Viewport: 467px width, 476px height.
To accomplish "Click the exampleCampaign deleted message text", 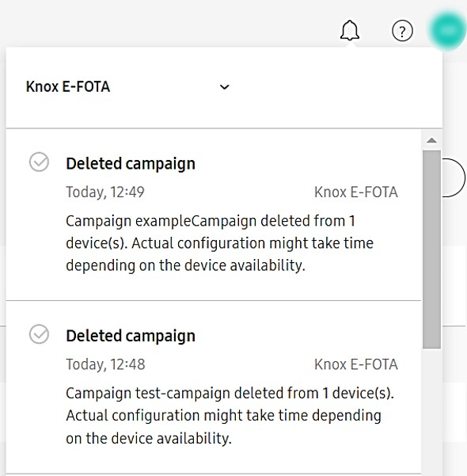I will 219,243.
